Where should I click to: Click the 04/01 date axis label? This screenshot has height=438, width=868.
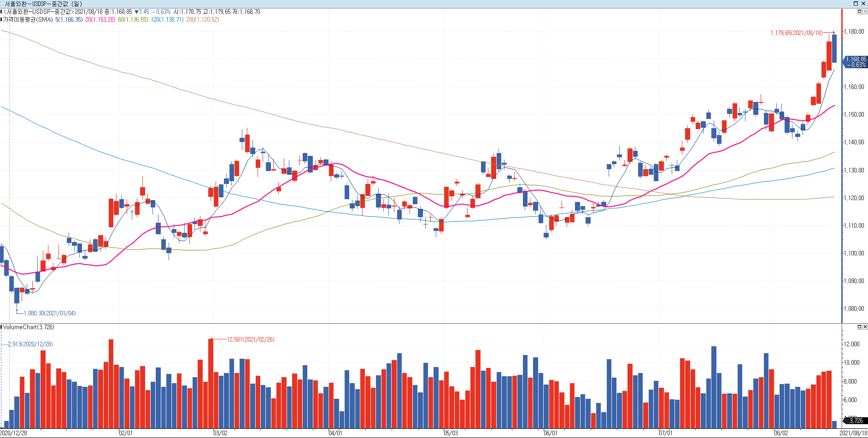(335, 433)
